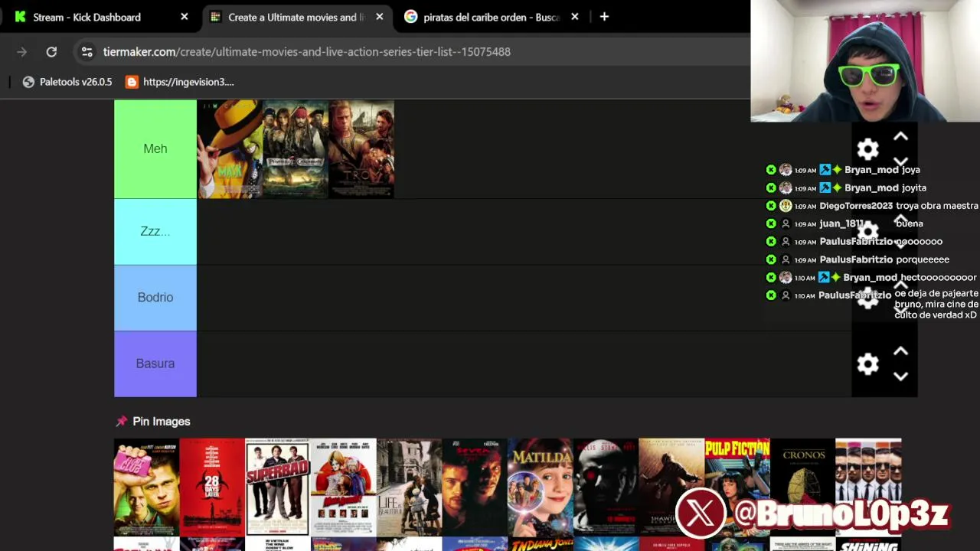980x551 pixels.
Task: View site information icon in address bar
Action: tap(87, 51)
